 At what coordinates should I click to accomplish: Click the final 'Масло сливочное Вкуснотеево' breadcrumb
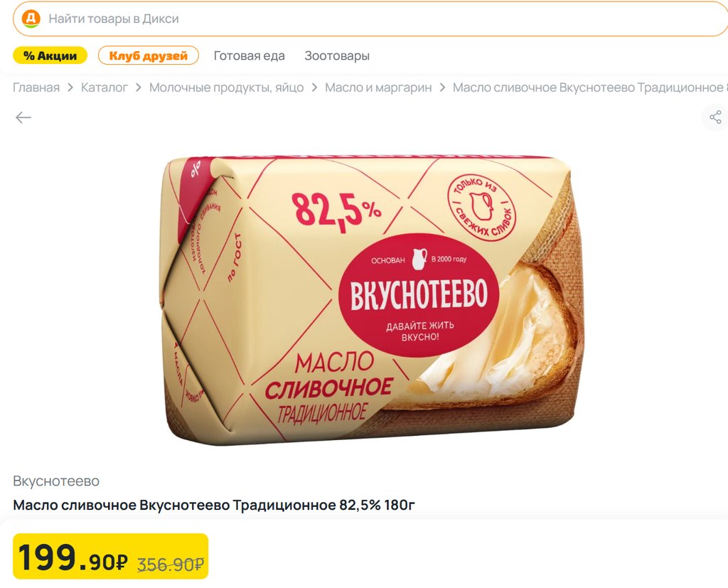589,87
